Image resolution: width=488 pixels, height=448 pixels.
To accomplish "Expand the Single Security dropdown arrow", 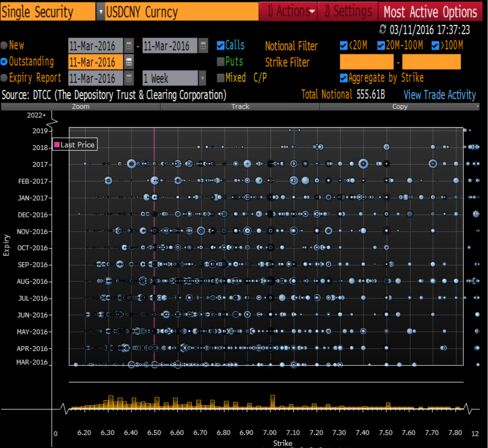I will (x=100, y=12).
